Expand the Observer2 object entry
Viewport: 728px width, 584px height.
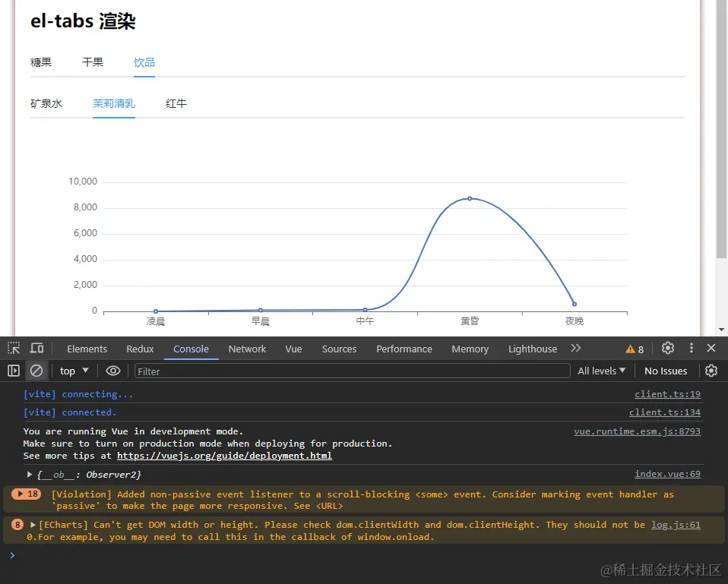point(30,475)
